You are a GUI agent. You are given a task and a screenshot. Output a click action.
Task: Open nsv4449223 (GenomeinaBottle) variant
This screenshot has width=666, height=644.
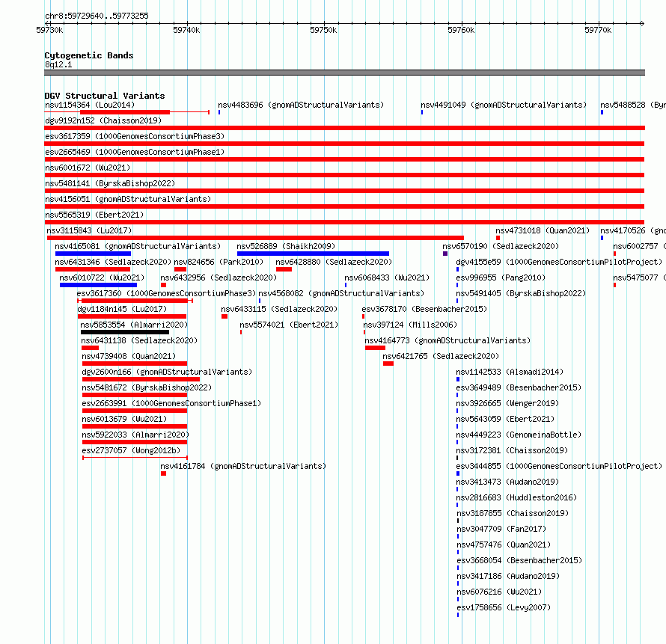pyautogui.click(x=519, y=435)
